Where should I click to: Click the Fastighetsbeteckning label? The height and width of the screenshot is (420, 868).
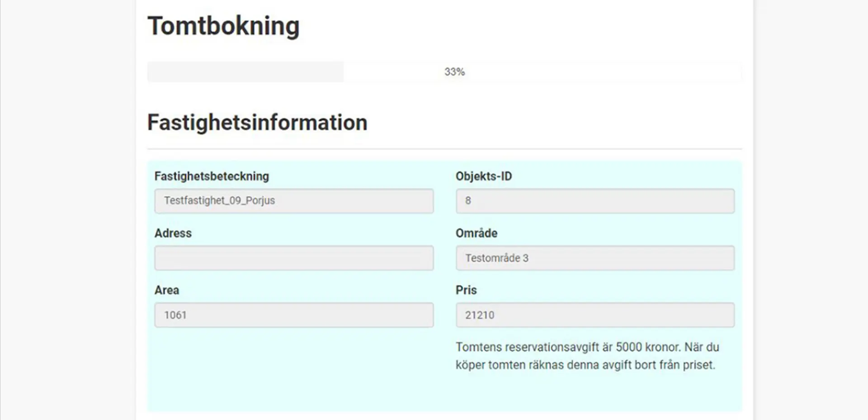(212, 176)
